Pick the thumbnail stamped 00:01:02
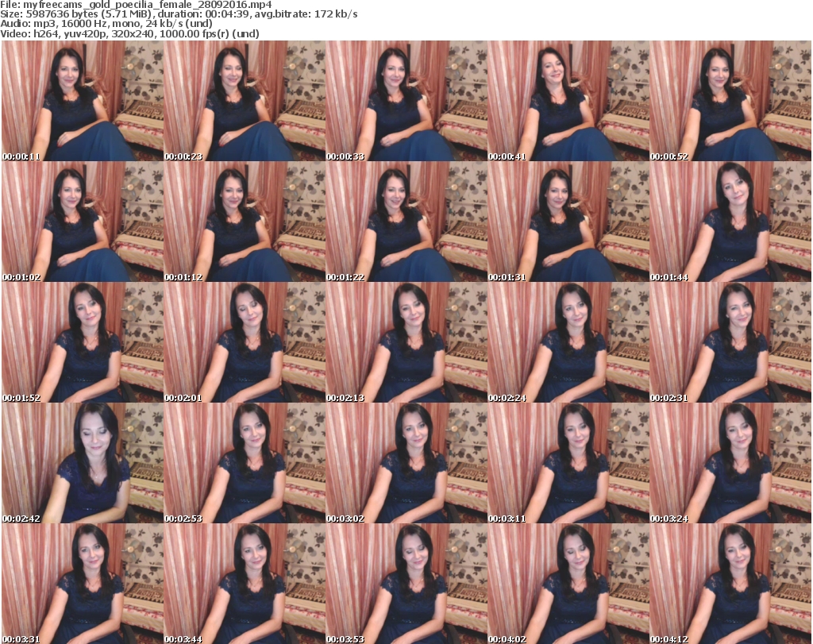This screenshot has height=644, width=813. pos(83,222)
